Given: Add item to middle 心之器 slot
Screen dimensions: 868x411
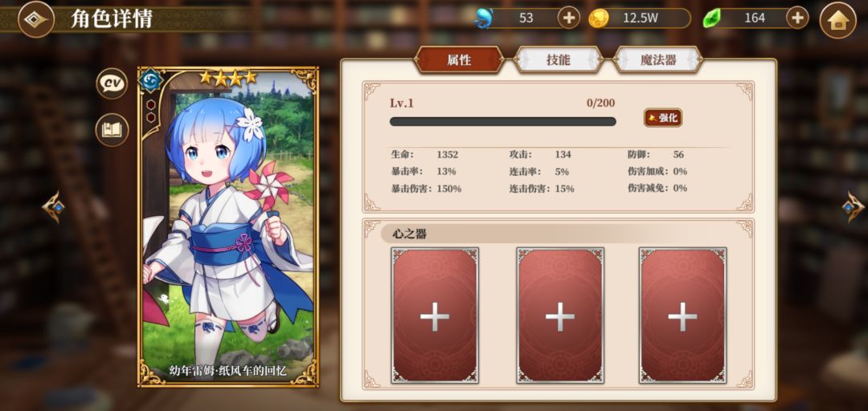Looking at the screenshot, I should [x=560, y=315].
